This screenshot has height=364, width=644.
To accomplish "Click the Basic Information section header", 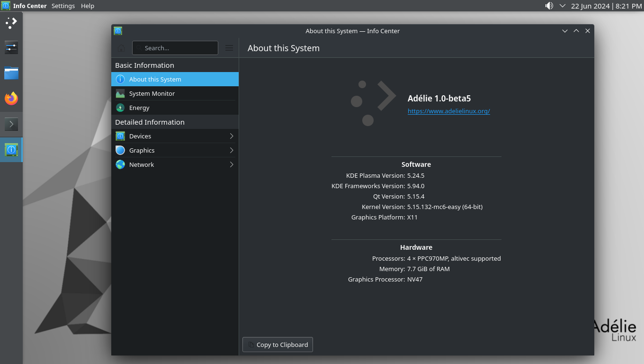I will point(144,65).
